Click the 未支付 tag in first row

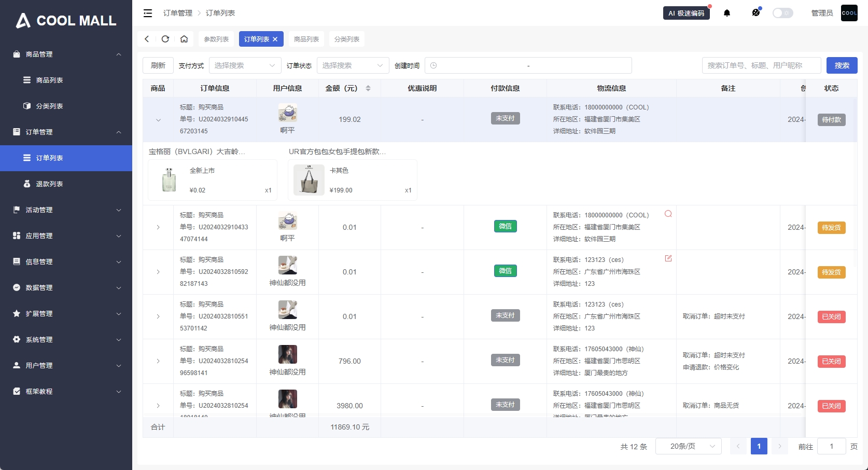coord(506,118)
